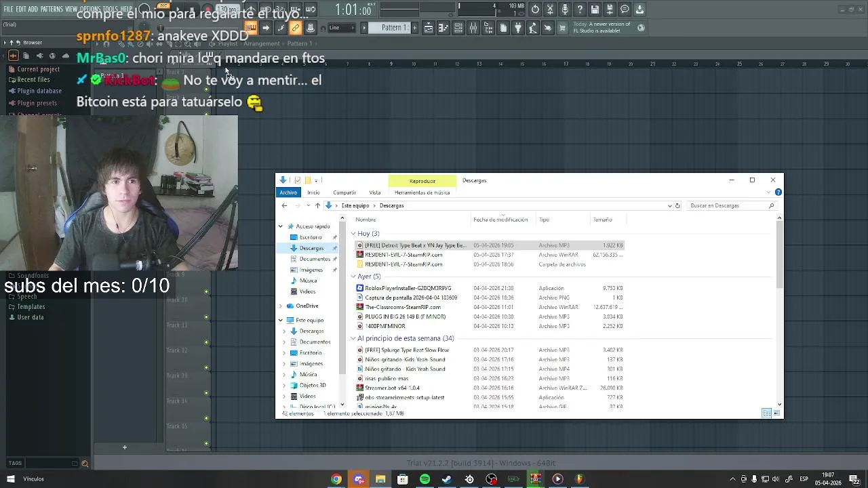Click the Explorer up-one-level arrow
868x488 pixels.
[317, 205]
